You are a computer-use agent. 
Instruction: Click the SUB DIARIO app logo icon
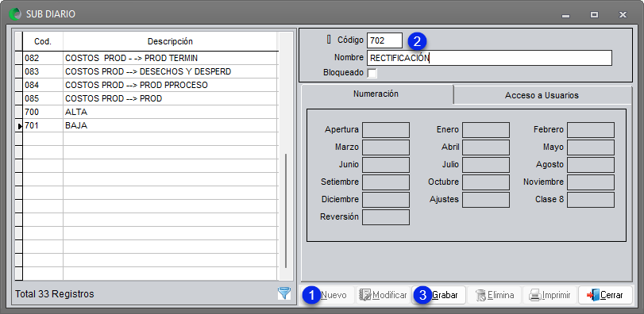pos(15,14)
